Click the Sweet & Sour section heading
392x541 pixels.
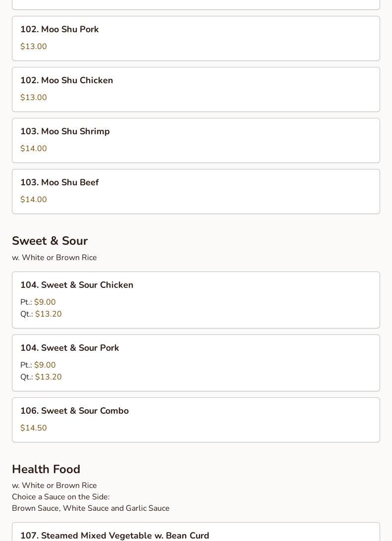49,241
